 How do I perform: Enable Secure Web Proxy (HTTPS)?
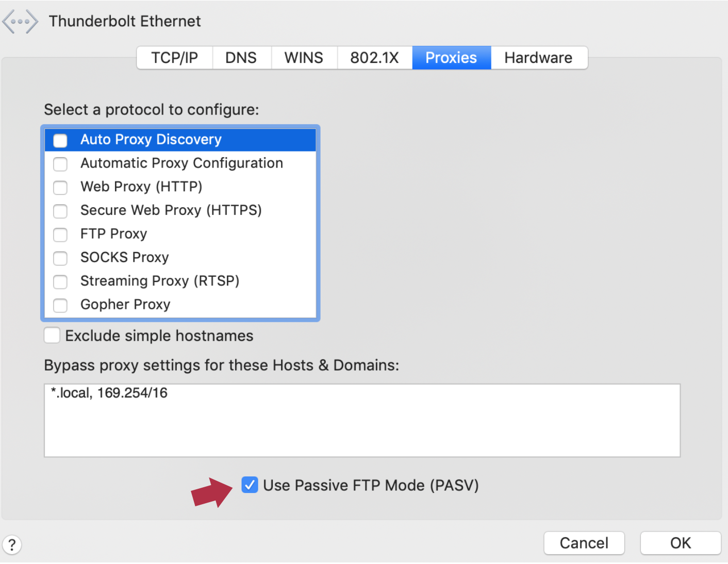(x=60, y=211)
